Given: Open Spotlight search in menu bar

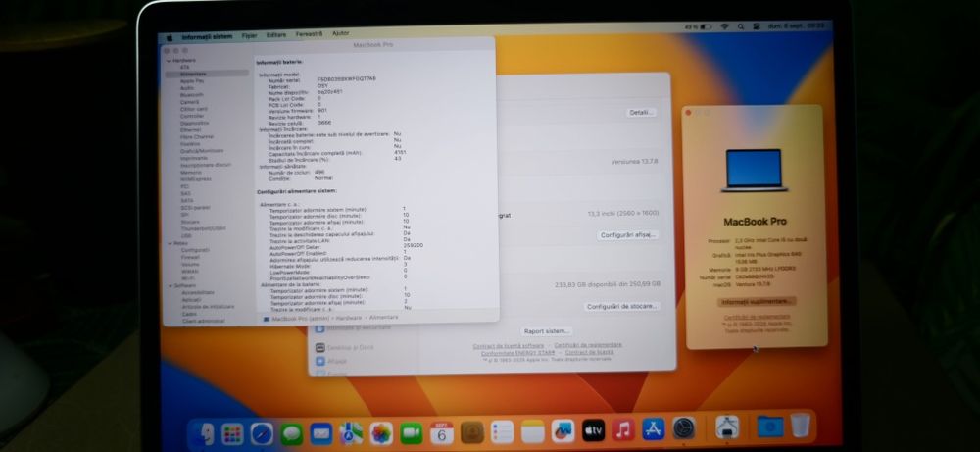Looking at the screenshot, I should tap(741, 26).
